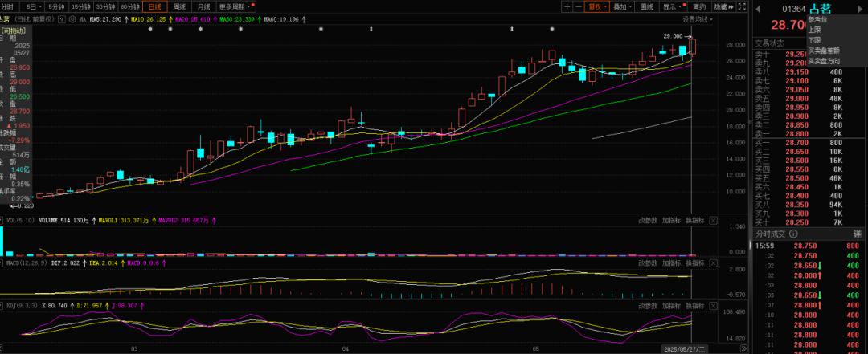Click the 画线 drawing tool button
This screenshot has width=868, height=354.
pyautogui.click(x=646, y=6)
